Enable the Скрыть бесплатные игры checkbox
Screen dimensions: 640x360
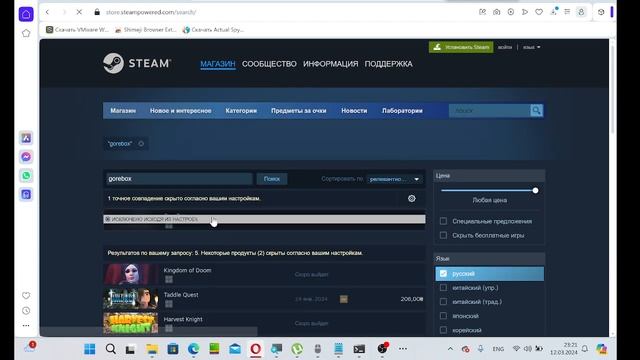click(x=443, y=236)
